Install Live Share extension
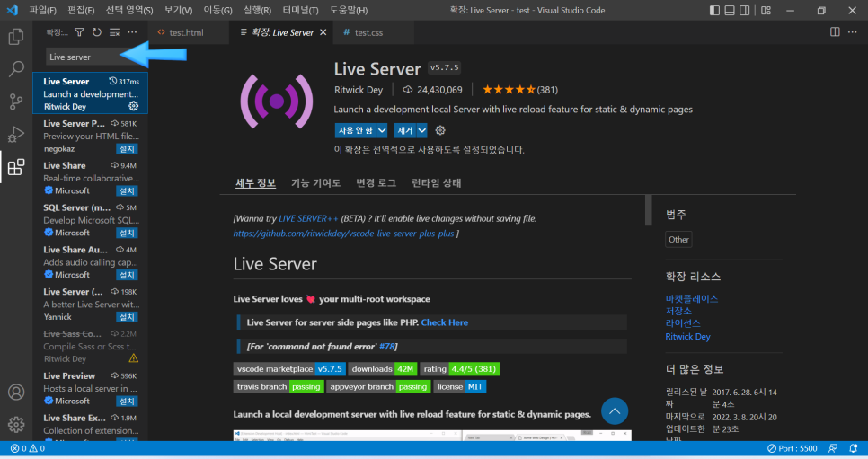The width and height of the screenshot is (868, 459). point(127,191)
